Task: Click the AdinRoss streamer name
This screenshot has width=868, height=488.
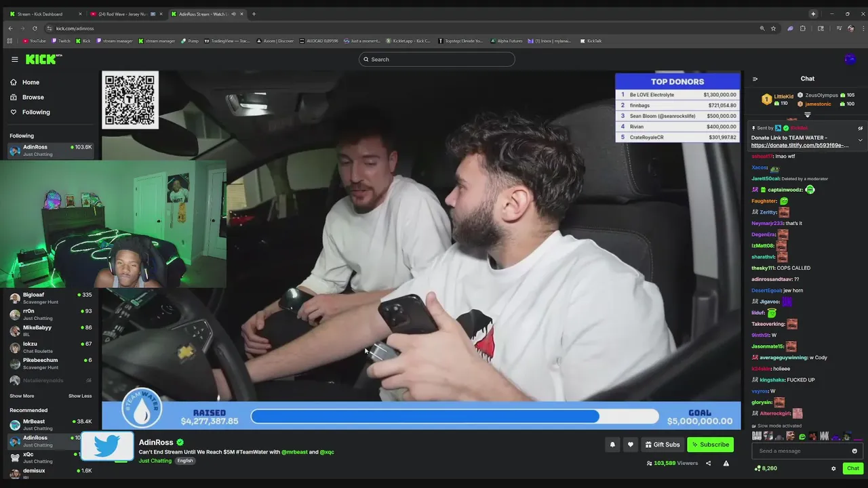Action: [156, 443]
